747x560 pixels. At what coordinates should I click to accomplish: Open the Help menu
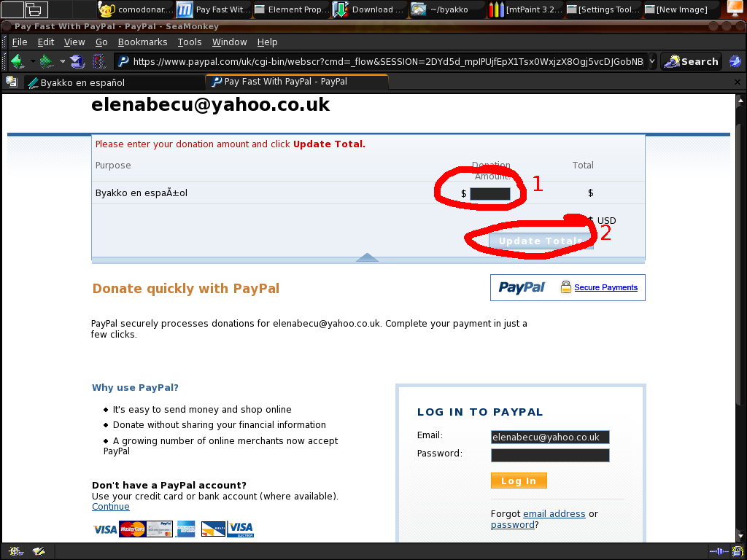coord(267,42)
